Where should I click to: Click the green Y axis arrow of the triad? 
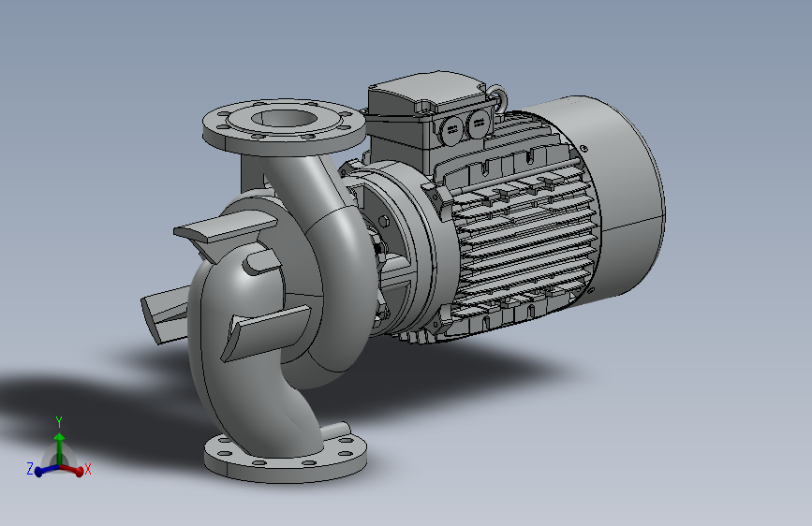[60, 448]
